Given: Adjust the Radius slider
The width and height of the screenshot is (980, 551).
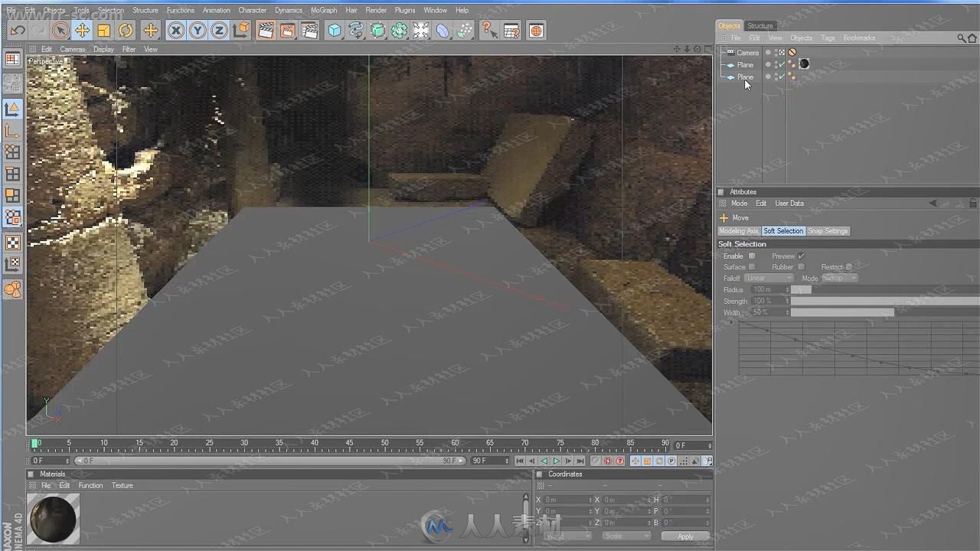Looking at the screenshot, I should click(x=885, y=290).
